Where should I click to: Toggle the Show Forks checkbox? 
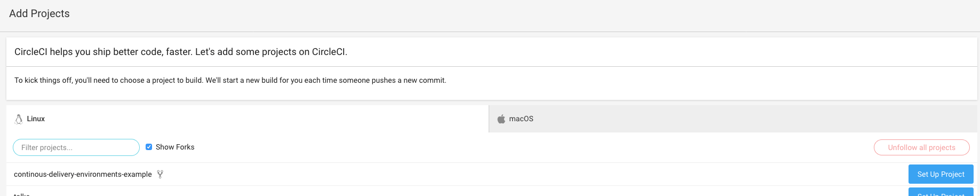tap(149, 147)
